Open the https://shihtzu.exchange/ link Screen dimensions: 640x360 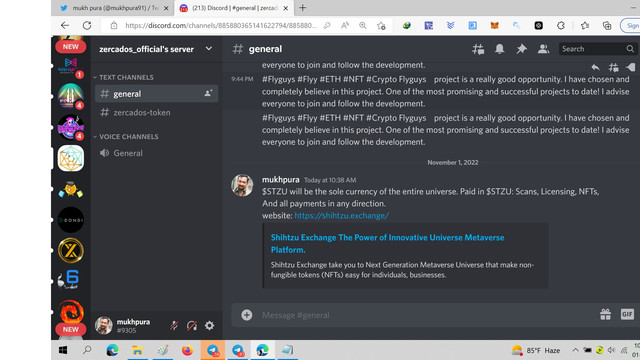[342, 216]
